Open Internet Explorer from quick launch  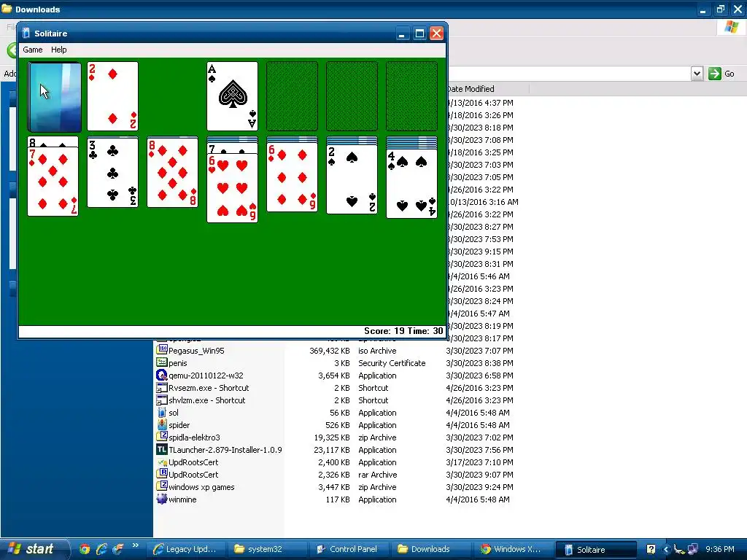(101, 549)
